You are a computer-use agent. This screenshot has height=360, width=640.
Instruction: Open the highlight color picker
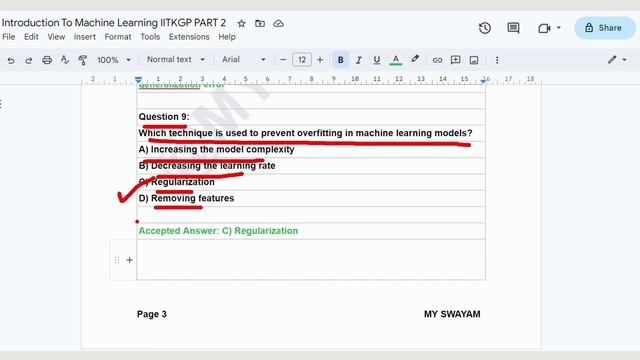coord(415,59)
